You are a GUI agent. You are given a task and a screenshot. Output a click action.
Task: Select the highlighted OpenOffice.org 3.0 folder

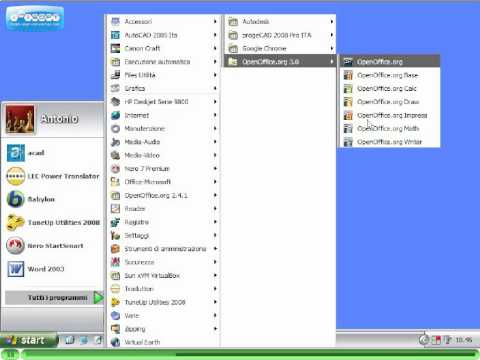280,62
